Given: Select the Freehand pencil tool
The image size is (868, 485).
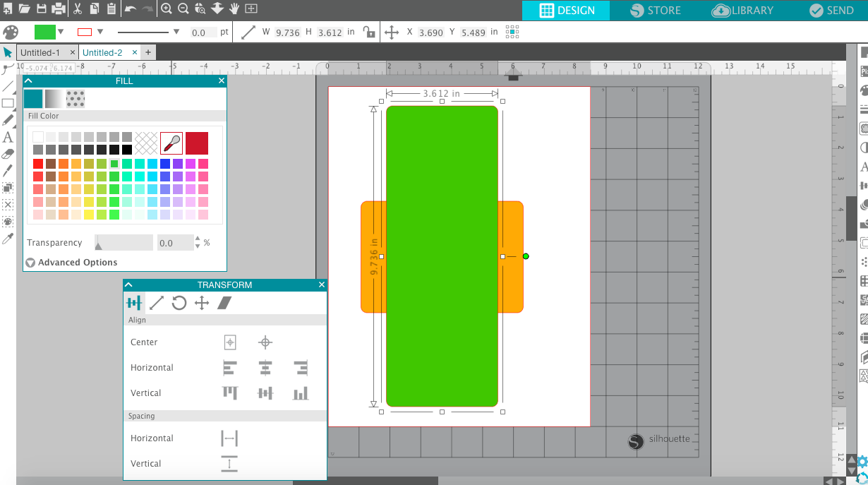Looking at the screenshot, I should (8, 120).
